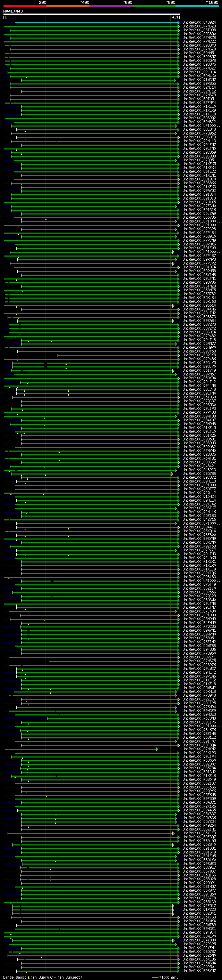Select the purple alignment bar for UniRef100_C5Z6N0

point(93,955)
